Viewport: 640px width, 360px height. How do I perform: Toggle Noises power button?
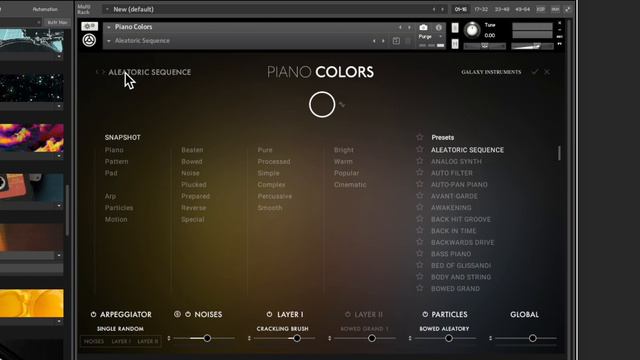(x=188, y=314)
